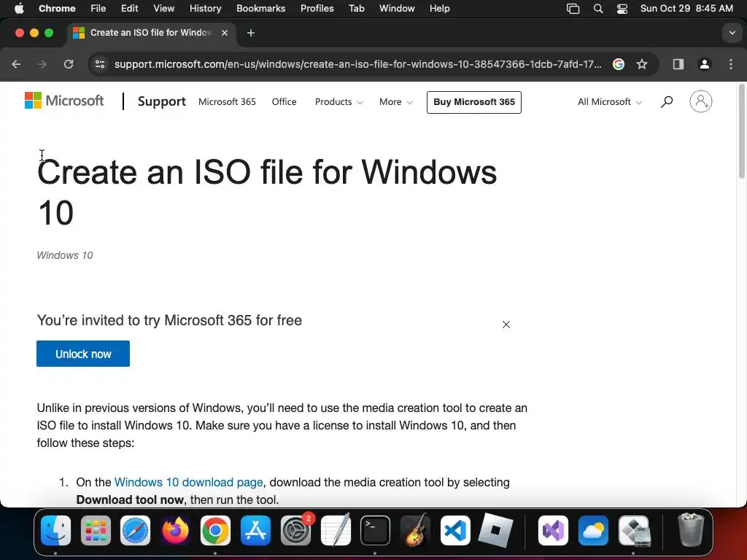Sign in with the account icon
The height and width of the screenshot is (560, 747).
click(701, 101)
